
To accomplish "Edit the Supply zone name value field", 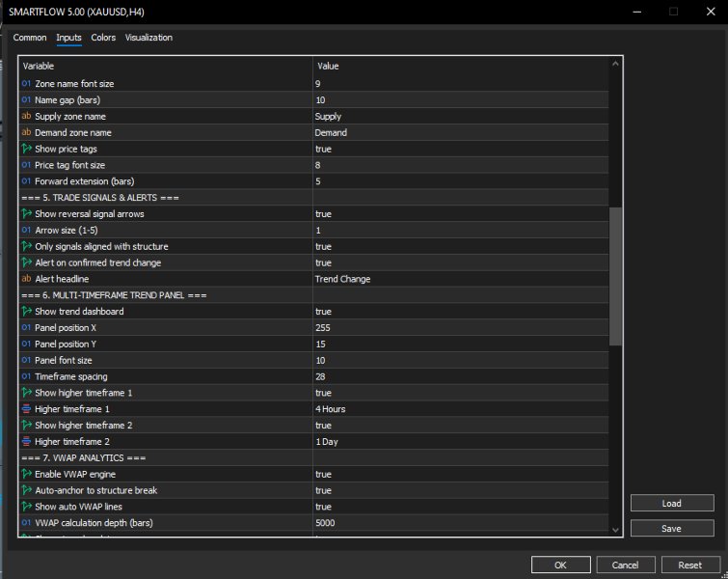I will pyautogui.click(x=461, y=116).
